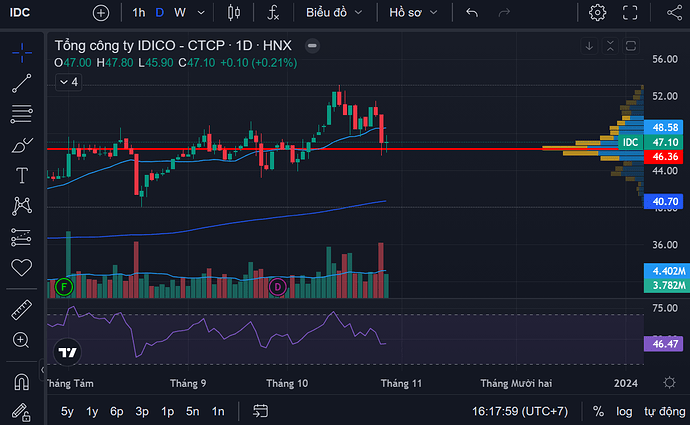690x425 pixels.
Task: Open the Biểu đồ dropdown
Action: click(334, 13)
